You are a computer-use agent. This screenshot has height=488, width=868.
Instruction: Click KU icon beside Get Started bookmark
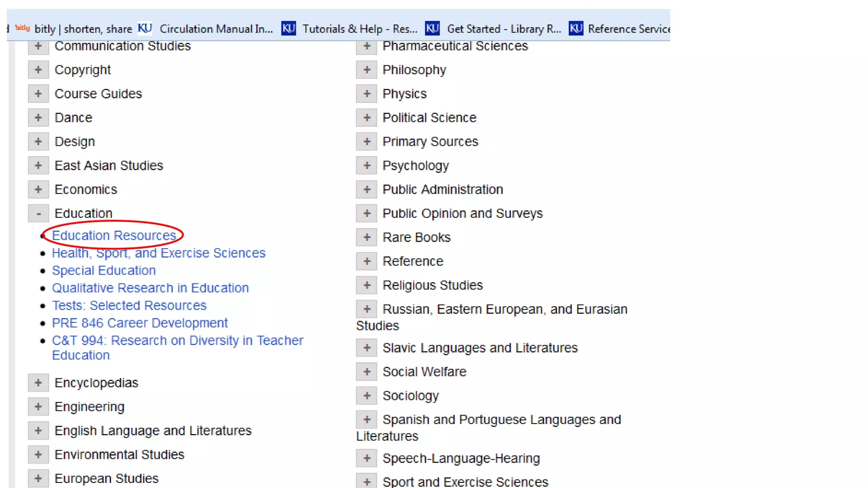click(432, 28)
